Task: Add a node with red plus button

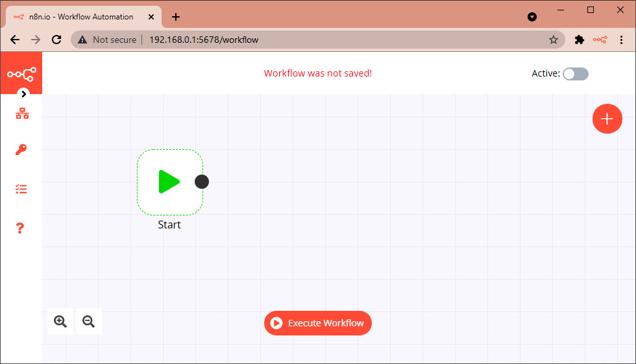Action: 607,119
